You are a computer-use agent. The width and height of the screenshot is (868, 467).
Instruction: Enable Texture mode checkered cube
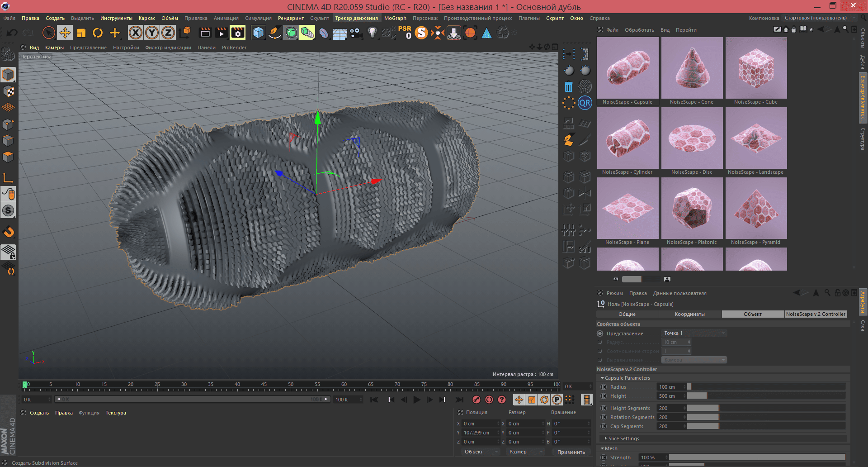tap(8, 91)
